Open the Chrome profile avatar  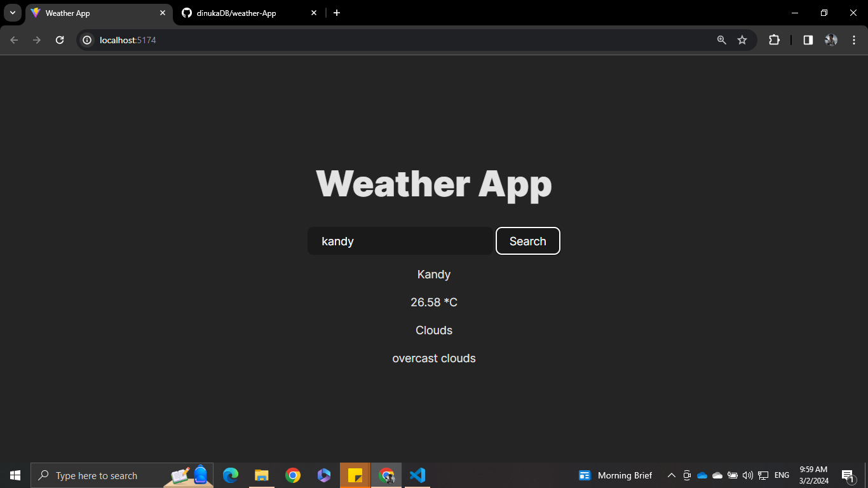coord(831,39)
